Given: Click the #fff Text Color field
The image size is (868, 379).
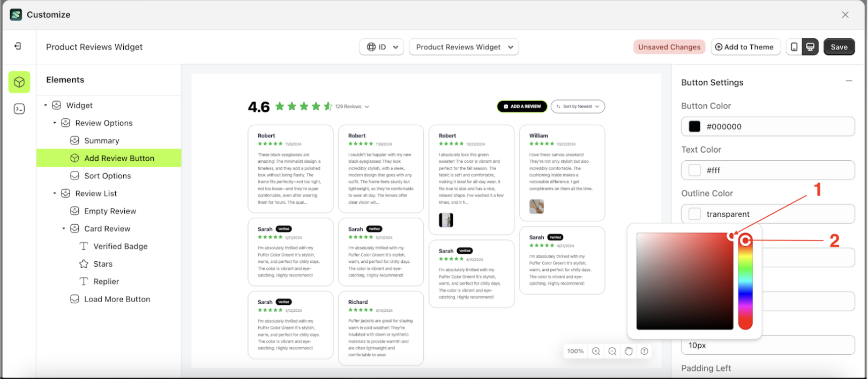Looking at the screenshot, I should pyautogui.click(x=768, y=170).
